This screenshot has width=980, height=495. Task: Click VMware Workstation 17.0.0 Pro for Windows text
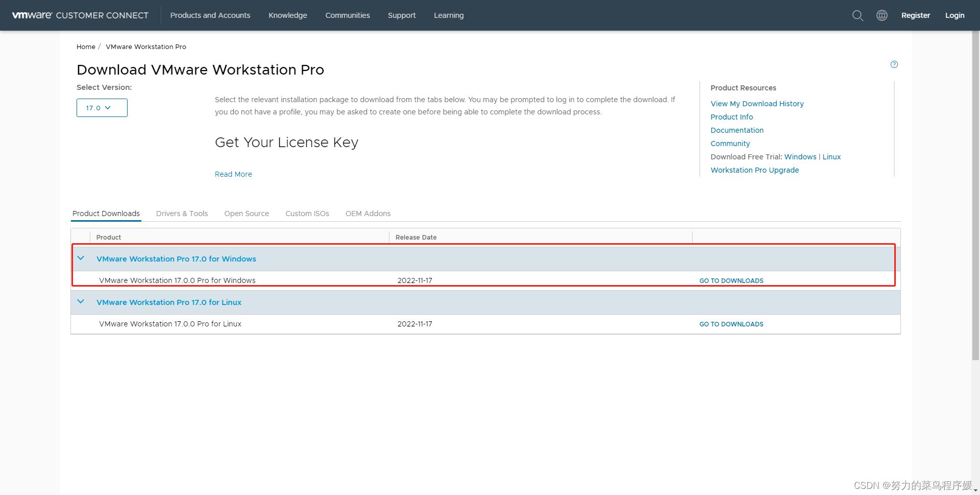177,280
